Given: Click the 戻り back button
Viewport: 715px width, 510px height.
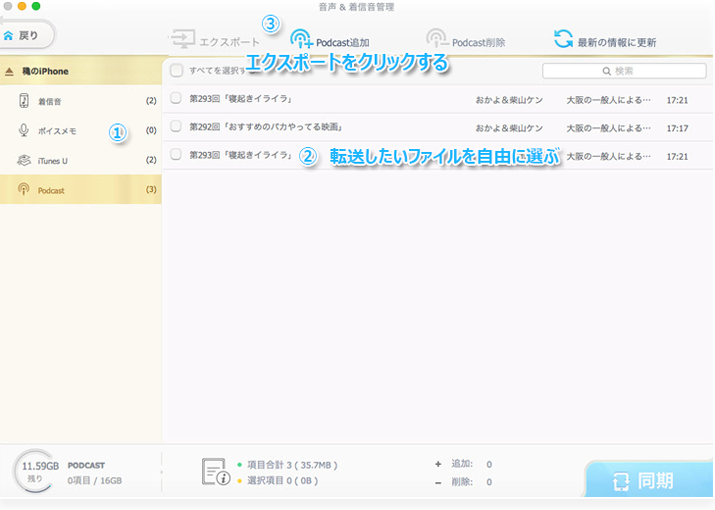Looking at the screenshot, I should [x=27, y=35].
